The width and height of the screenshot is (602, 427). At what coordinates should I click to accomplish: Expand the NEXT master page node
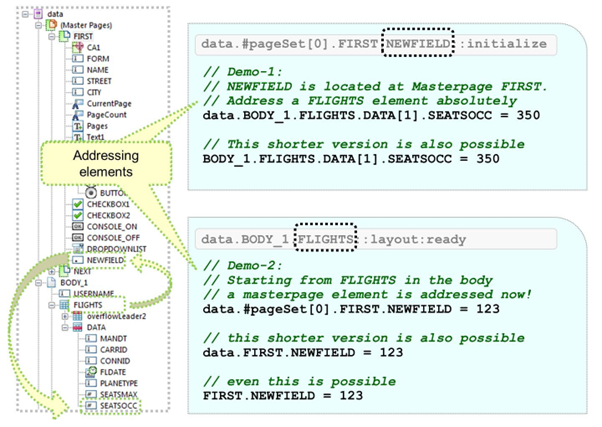50,271
